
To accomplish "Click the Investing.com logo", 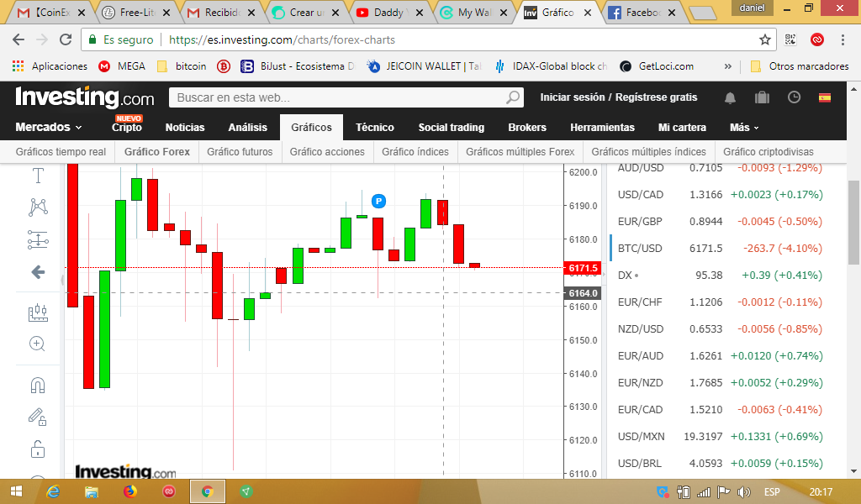I will point(85,97).
